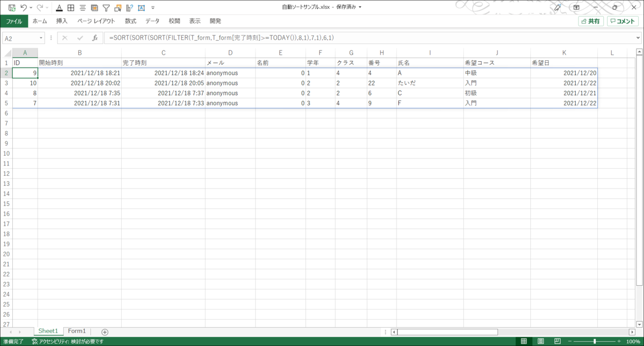644x346 pixels.
Task: Open the Name Box dropdown arrow
Action: [x=41, y=38]
